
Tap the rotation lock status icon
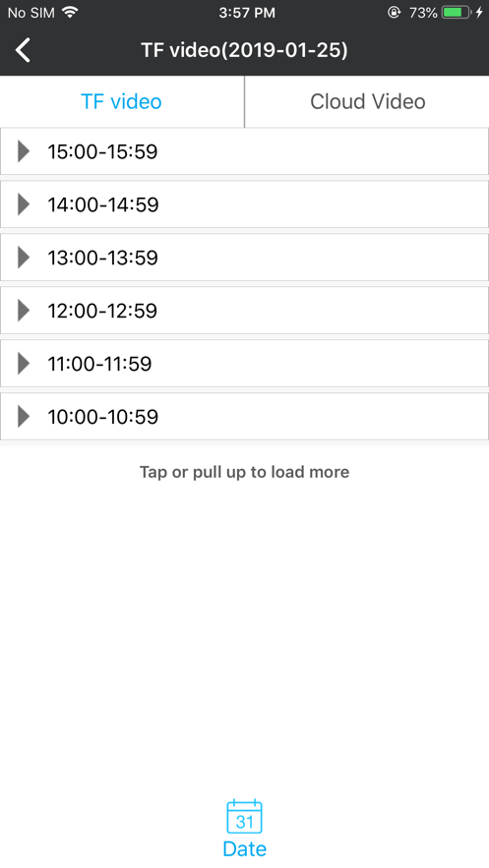[x=394, y=12]
